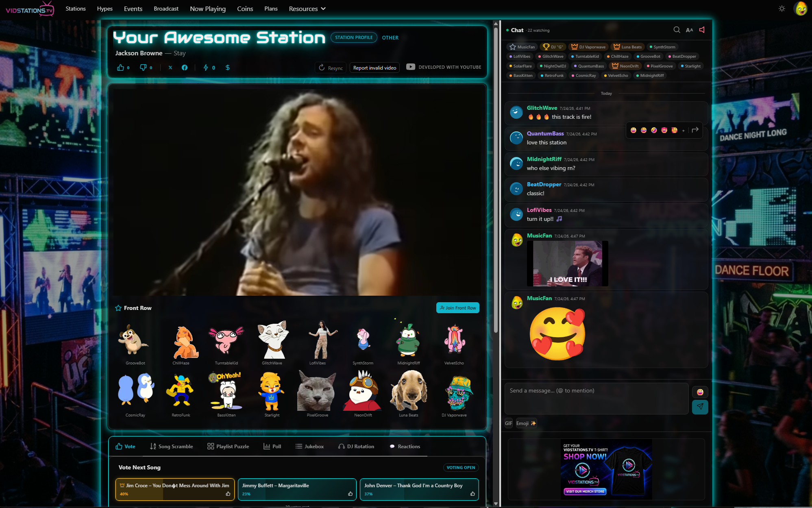Mute chat sound speaker icon

[x=702, y=30]
